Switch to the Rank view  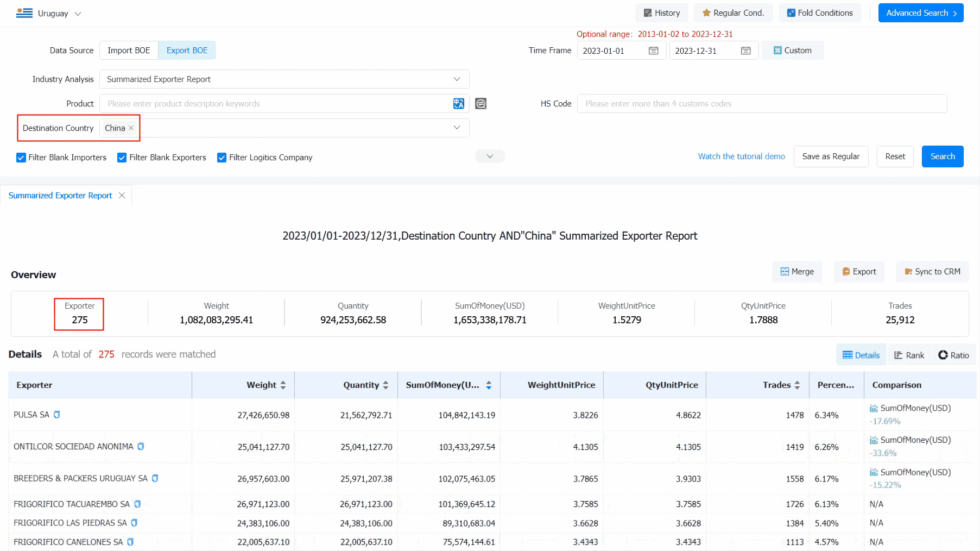click(x=909, y=355)
